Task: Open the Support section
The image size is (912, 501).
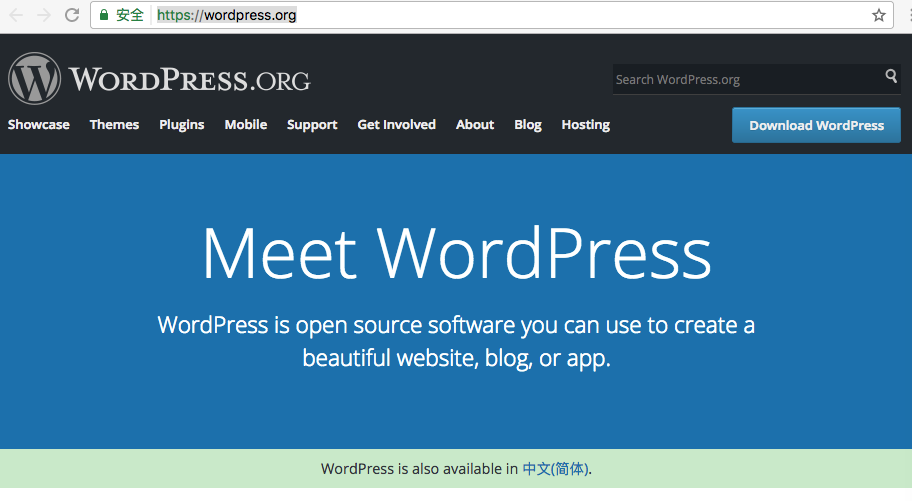Action: 312,125
